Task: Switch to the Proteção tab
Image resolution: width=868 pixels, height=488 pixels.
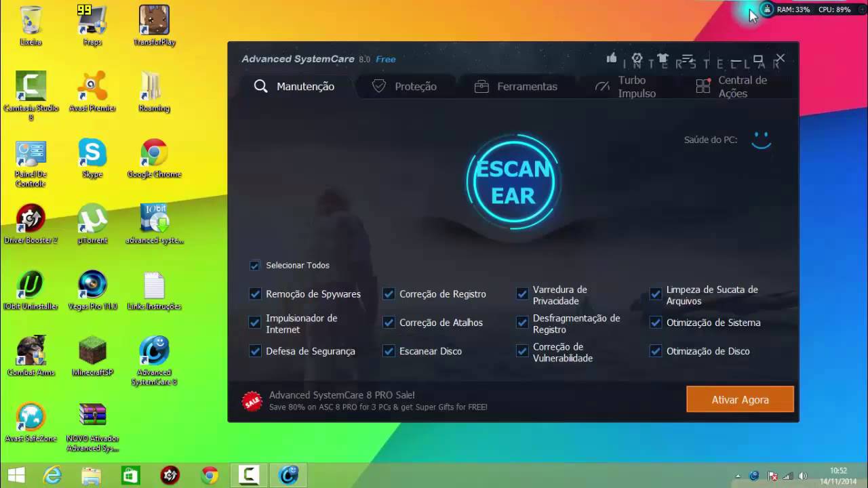Action: point(404,86)
